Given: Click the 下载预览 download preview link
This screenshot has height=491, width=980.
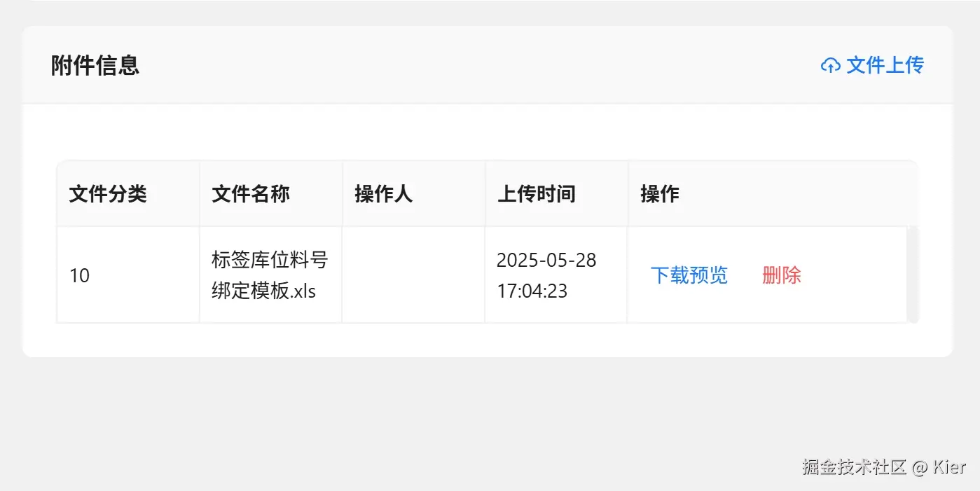Looking at the screenshot, I should 689,275.
